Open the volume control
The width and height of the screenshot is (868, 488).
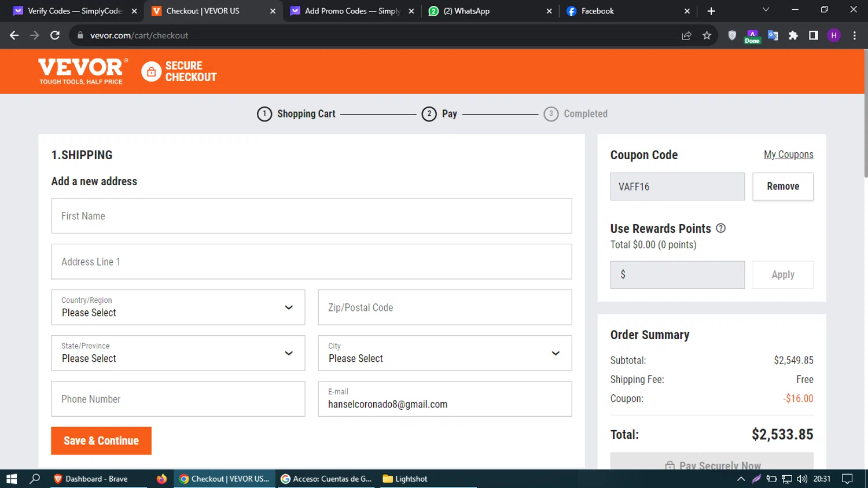(x=801, y=479)
